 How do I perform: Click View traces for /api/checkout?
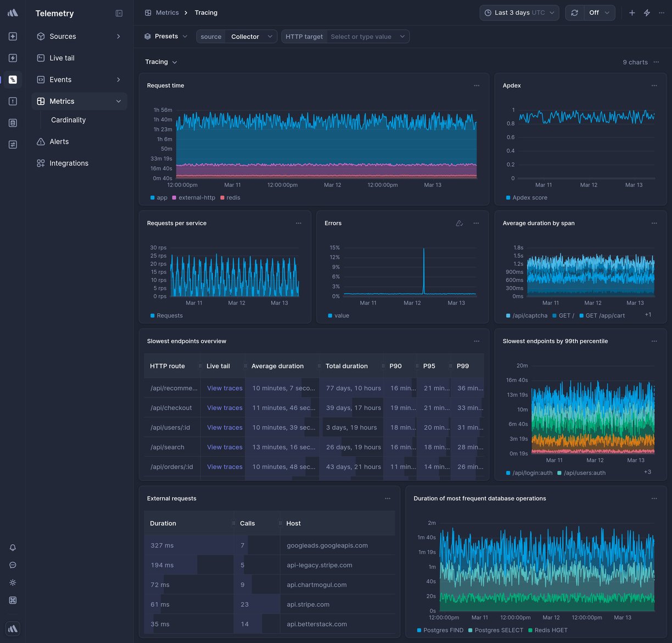(x=224, y=408)
